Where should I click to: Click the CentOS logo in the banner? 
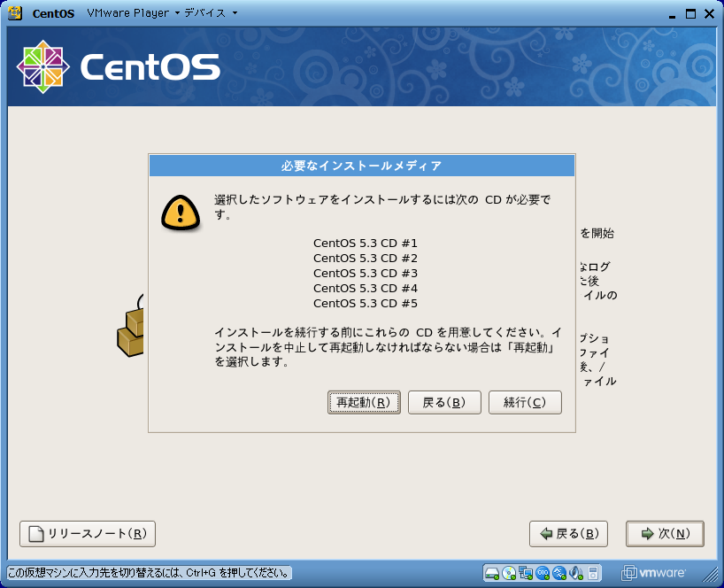(x=119, y=67)
